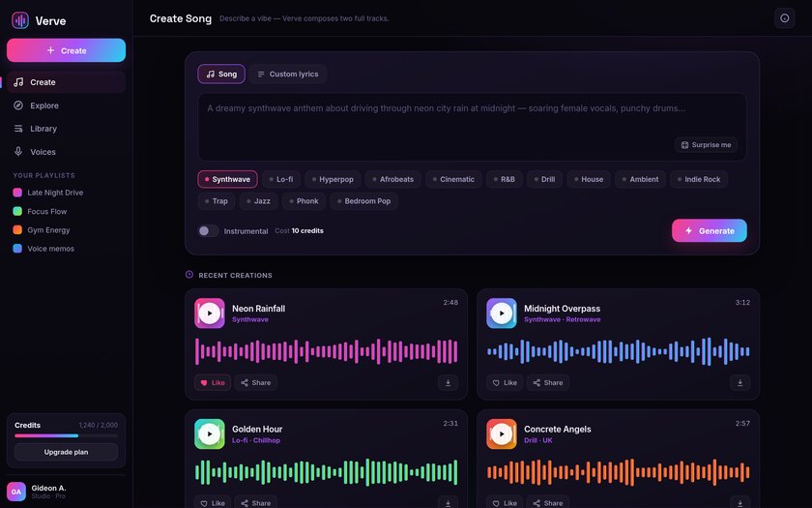812x508 pixels.
Task: Open the Gym Energy playlist
Action: click(66, 229)
